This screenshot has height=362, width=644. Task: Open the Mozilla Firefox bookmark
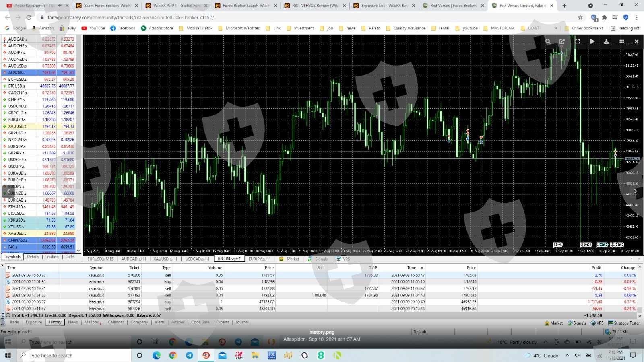(195, 28)
